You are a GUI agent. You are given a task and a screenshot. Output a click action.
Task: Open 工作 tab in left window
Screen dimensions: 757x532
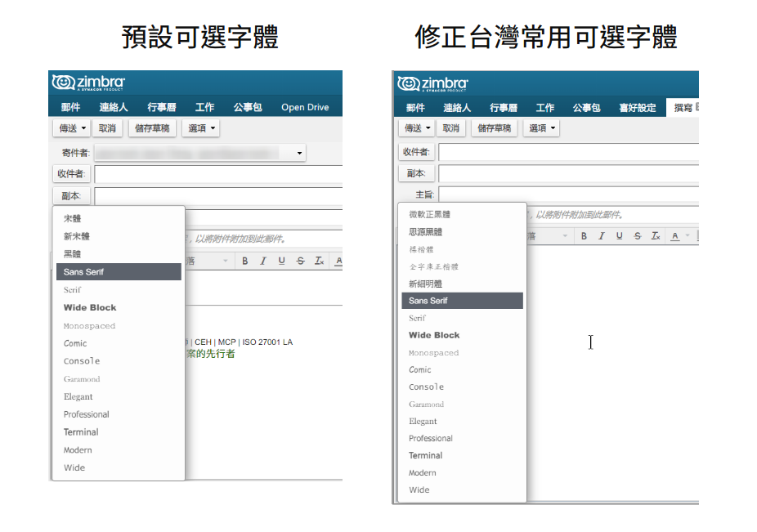(204, 107)
